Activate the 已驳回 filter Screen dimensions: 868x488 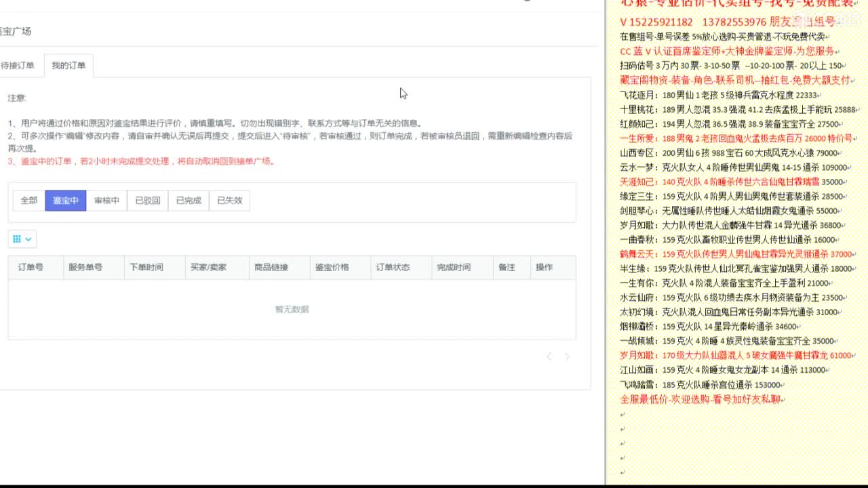coord(147,200)
